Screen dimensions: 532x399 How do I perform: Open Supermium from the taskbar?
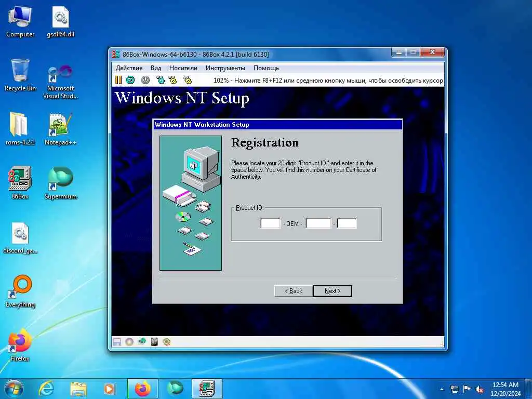tap(175, 389)
